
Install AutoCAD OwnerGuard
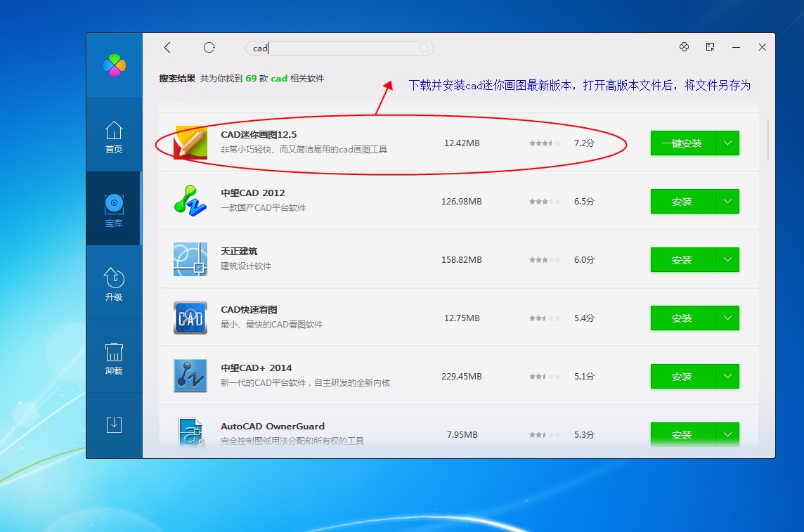click(683, 434)
